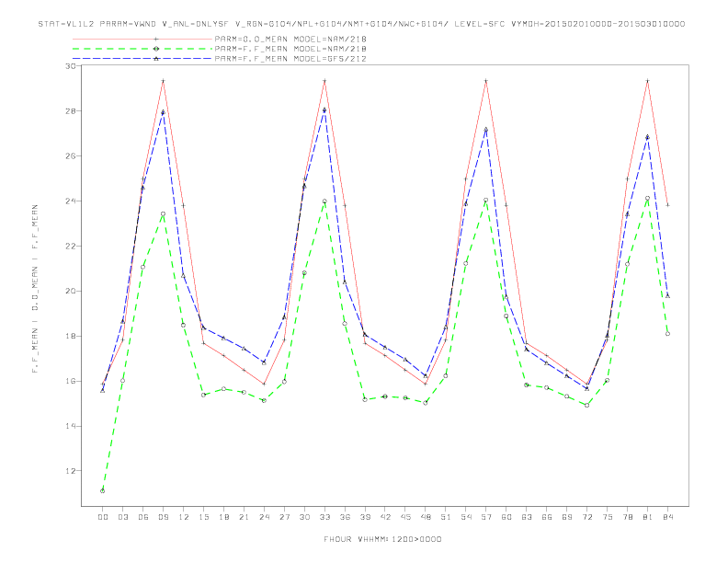Click the x-axis forecast hour label 84
The image size is (728, 563).
pyautogui.click(x=667, y=517)
